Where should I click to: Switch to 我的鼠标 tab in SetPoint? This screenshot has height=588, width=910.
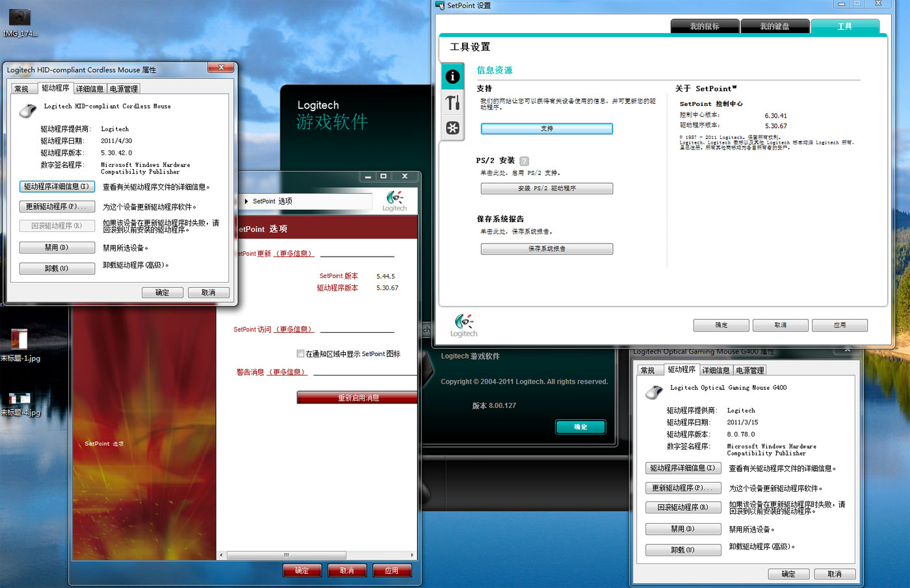[705, 26]
